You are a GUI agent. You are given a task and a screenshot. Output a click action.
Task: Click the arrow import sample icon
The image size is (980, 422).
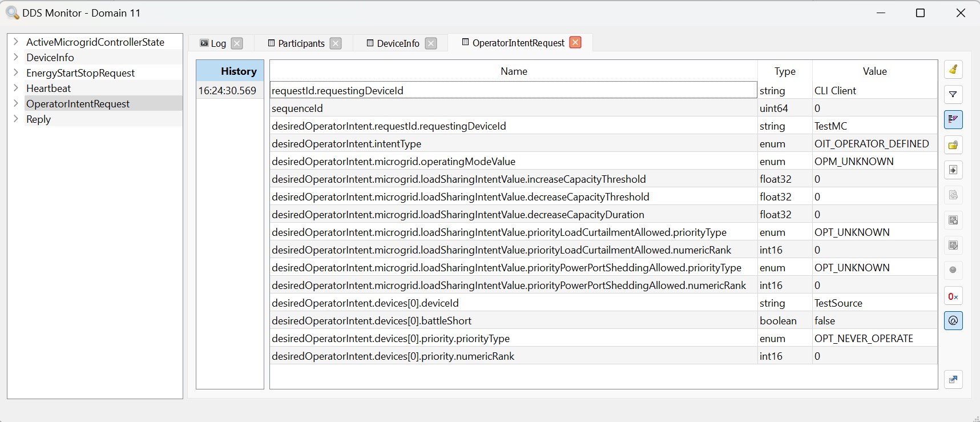coord(953,170)
